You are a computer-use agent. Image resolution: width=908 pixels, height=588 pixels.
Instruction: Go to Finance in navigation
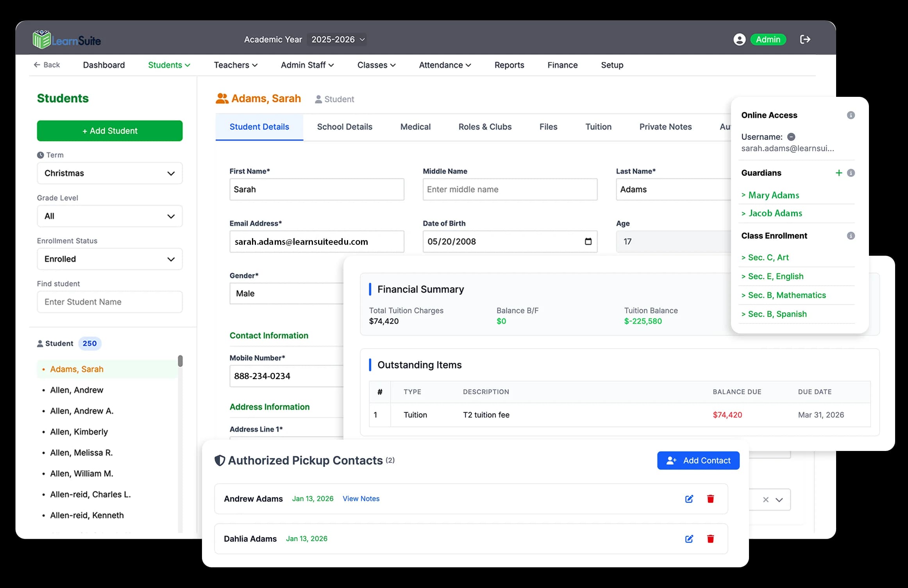click(562, 65)
